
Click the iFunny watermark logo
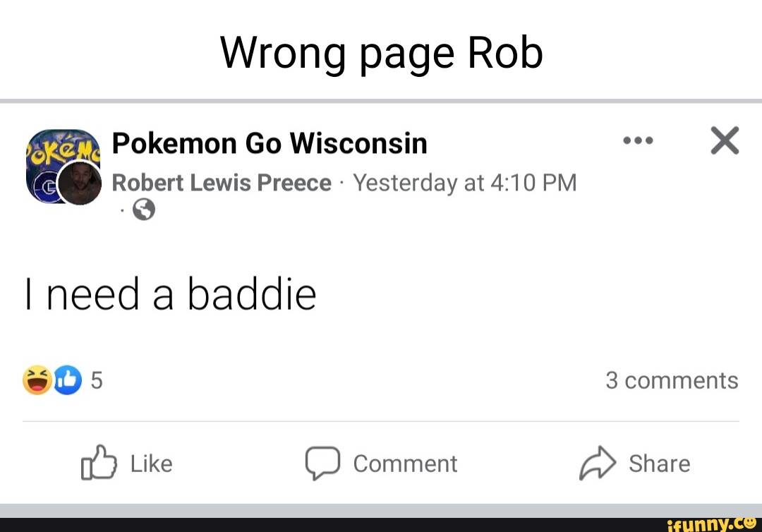712,523
